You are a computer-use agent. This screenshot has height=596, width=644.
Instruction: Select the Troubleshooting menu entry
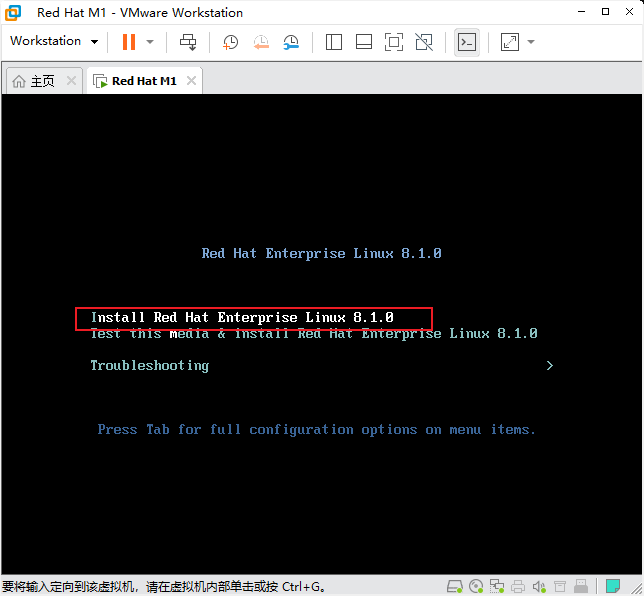click(150, 366)
